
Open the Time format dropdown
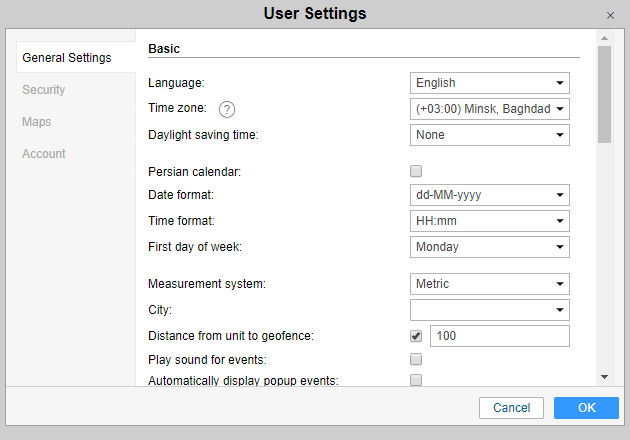(489, 221)
